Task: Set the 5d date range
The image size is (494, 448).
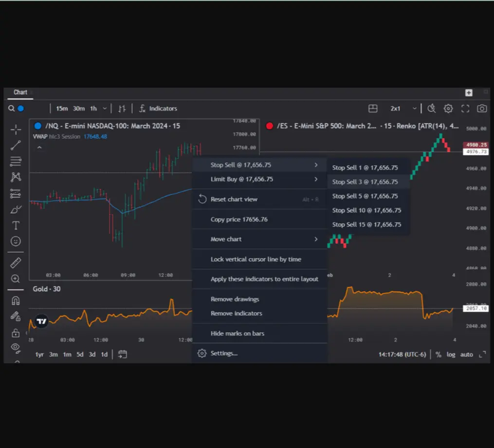Action: coord(80,355)
